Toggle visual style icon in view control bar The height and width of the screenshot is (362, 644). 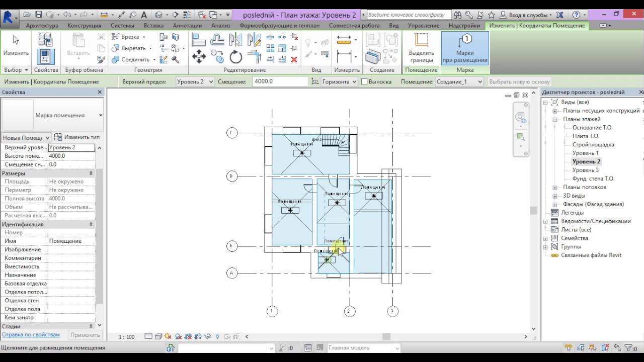click(x=158, y=337)
